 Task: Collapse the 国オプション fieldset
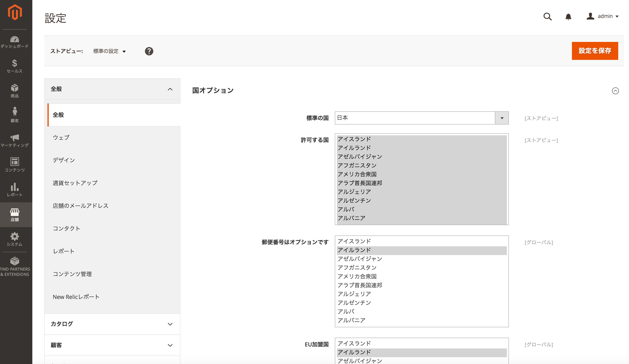pos(615,91)
